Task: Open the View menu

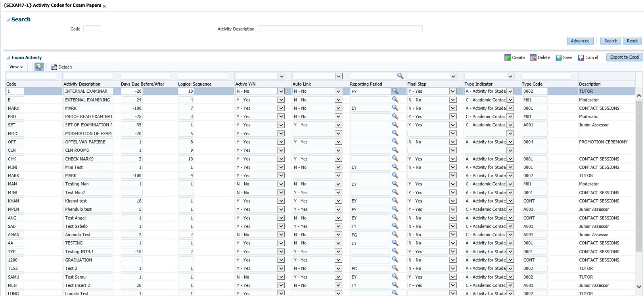Action: (16, 67)
